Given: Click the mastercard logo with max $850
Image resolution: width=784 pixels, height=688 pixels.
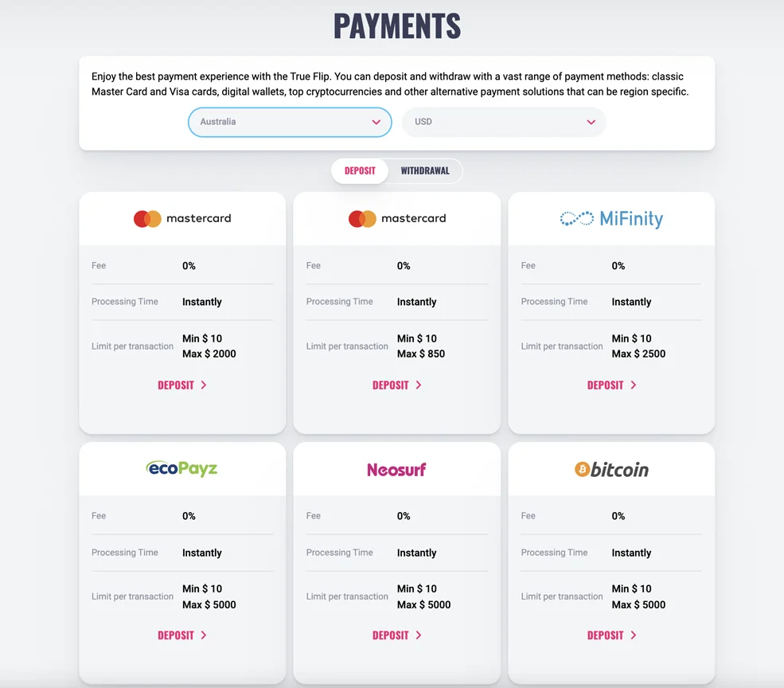Looking at the screenshot, I should point(397,219).
